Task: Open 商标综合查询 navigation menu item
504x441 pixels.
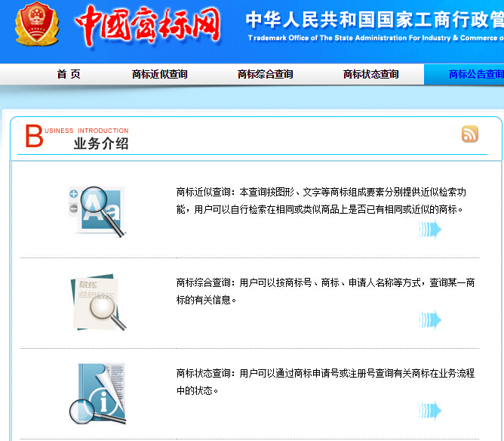Action: point(265,74)
